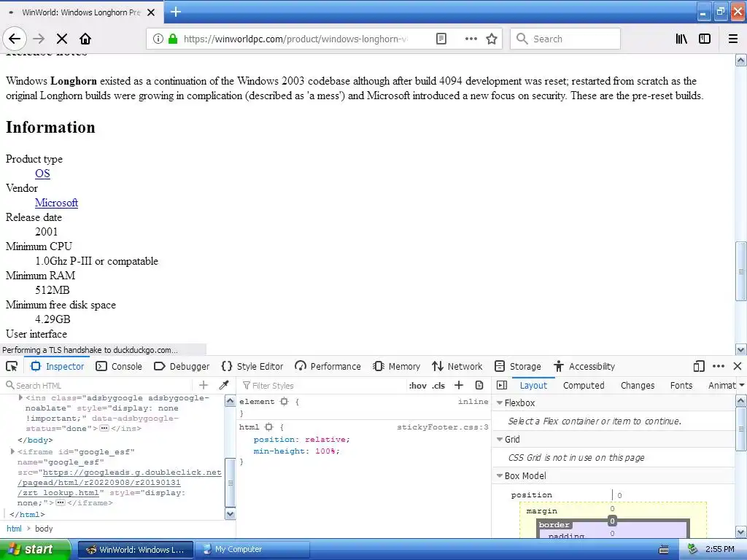Viewport: 747px width, 560px height.
Task: Follow the Microsoft vendor link
Action: tap(56, 203)
